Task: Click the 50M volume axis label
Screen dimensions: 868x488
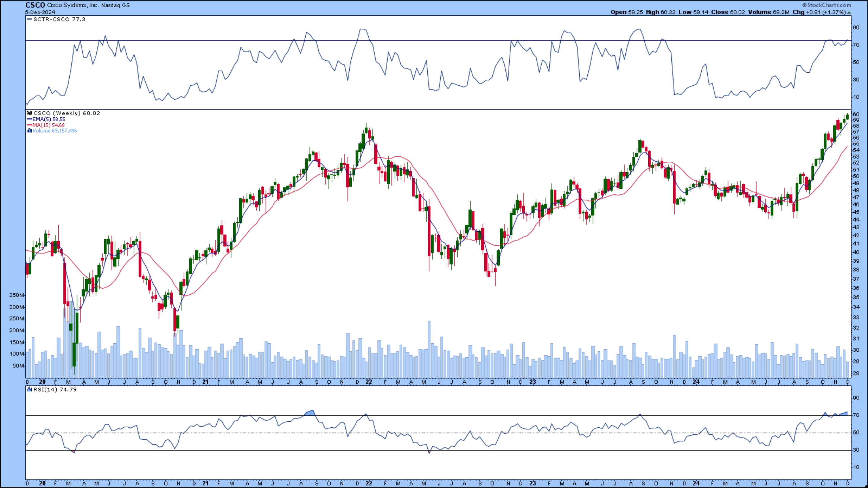Action: 18,366
